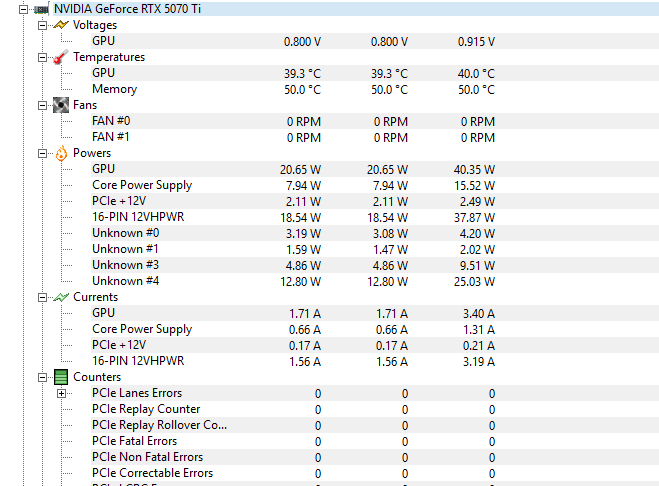Collapse the Temperatures section
Image resolution: width=659 pixels, height=486 pixels.
pyautogui.click(x=42, y=57)
